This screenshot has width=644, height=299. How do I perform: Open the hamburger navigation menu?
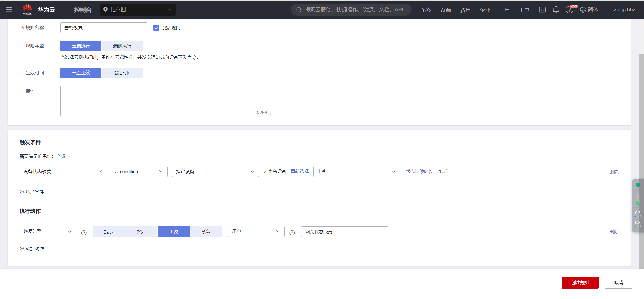click(x=9, y=10)
